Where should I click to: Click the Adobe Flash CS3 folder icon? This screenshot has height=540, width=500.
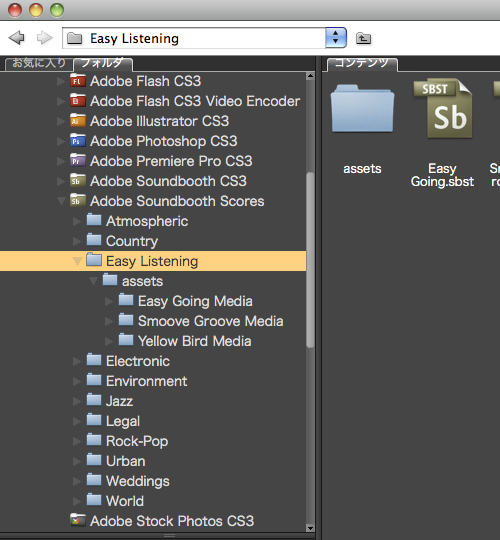(x=77, y=81)
